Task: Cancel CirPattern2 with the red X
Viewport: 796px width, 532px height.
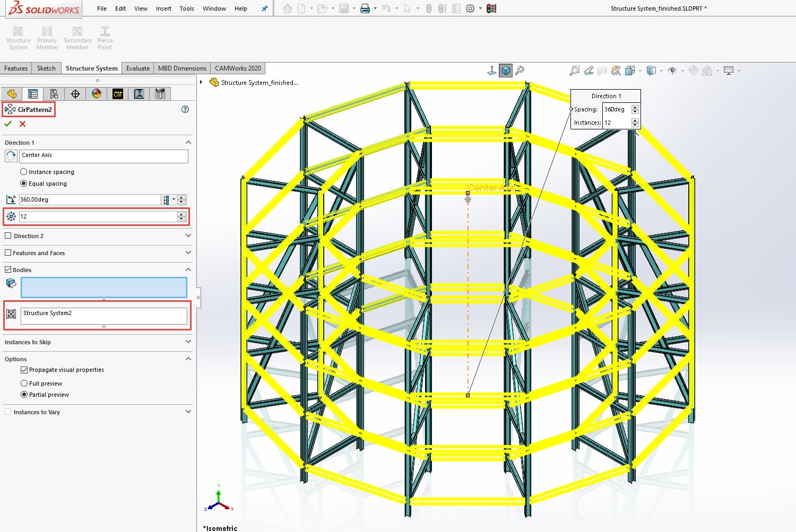Action: click(x=22, y=124)
